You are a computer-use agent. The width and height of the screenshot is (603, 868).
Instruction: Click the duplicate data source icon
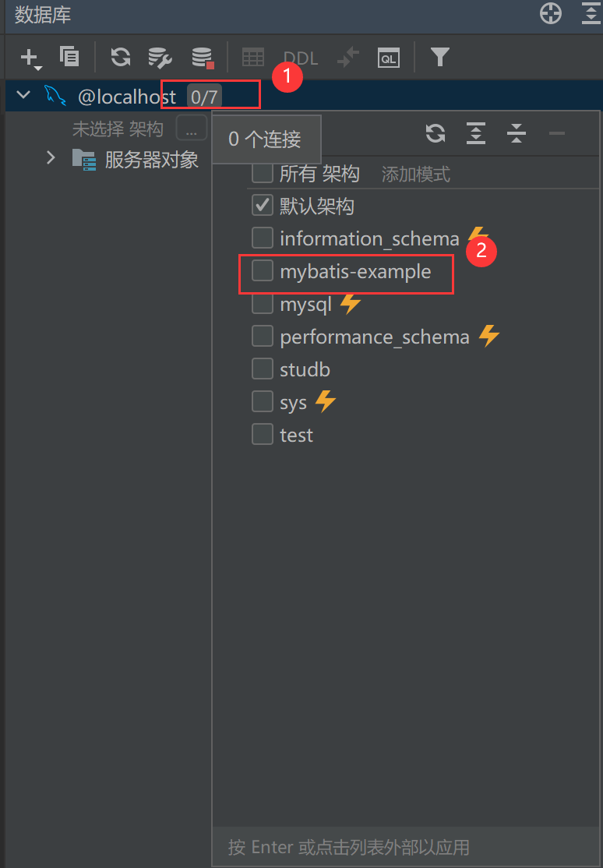click(69, 57)
